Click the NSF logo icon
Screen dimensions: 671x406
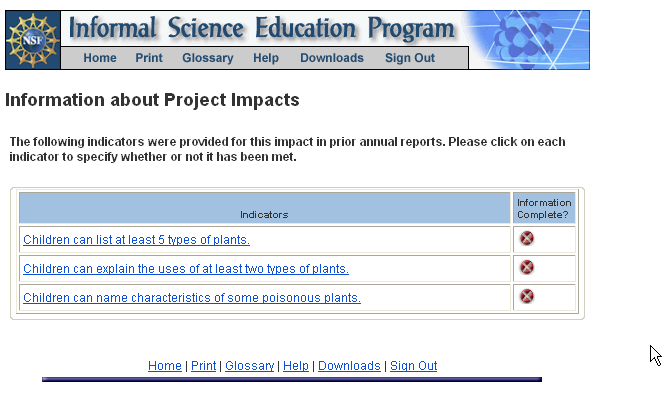pyautogui.click(x=33, y=40)
